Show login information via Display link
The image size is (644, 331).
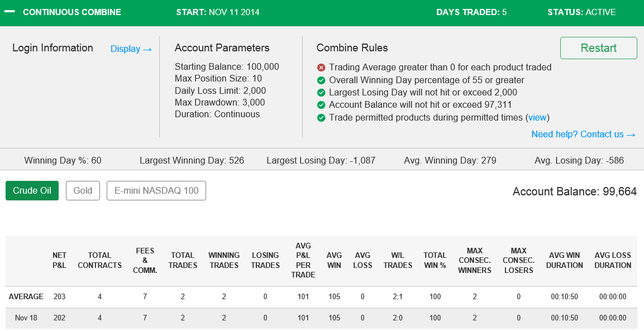click(131, 49)
